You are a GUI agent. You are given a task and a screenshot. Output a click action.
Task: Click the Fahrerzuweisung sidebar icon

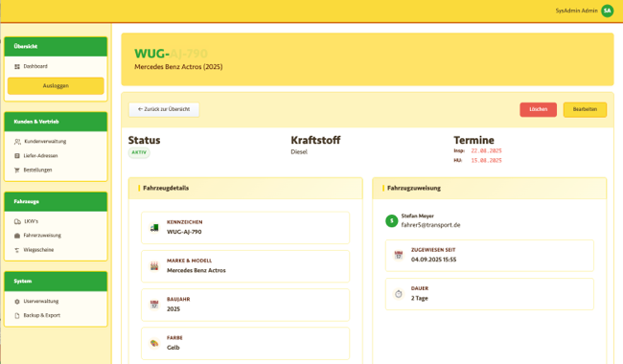(17, 236)
